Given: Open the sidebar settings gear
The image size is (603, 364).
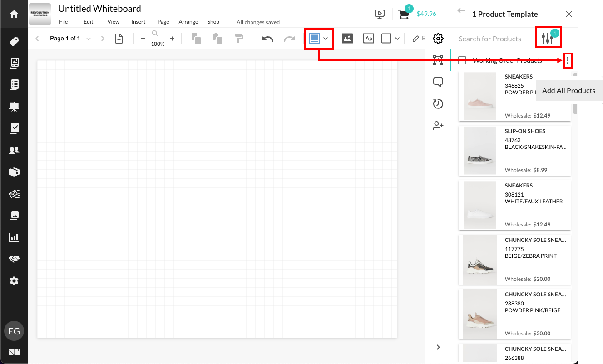Looking at the screenshot, I should [x=14, y=281].
